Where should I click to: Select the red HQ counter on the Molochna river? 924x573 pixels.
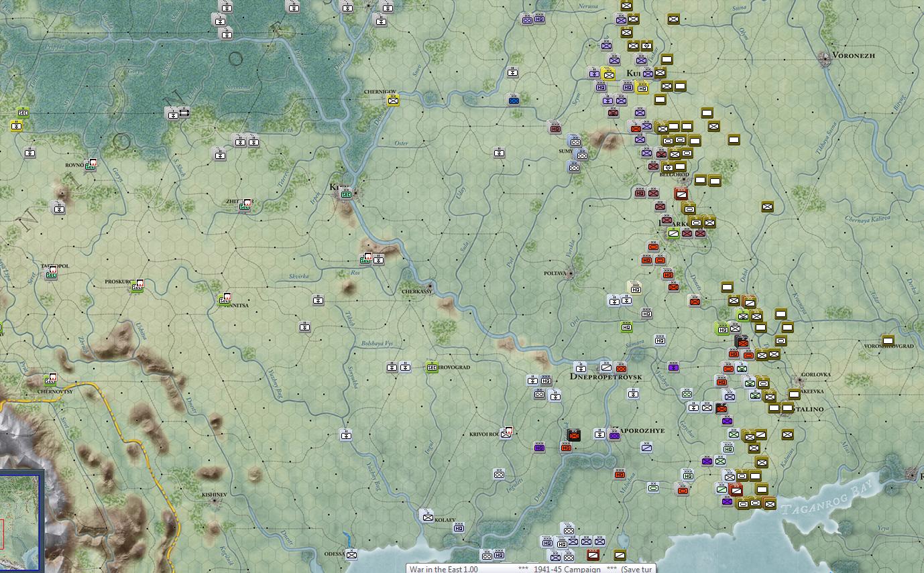pyautogui.click(x=620, y=474)
